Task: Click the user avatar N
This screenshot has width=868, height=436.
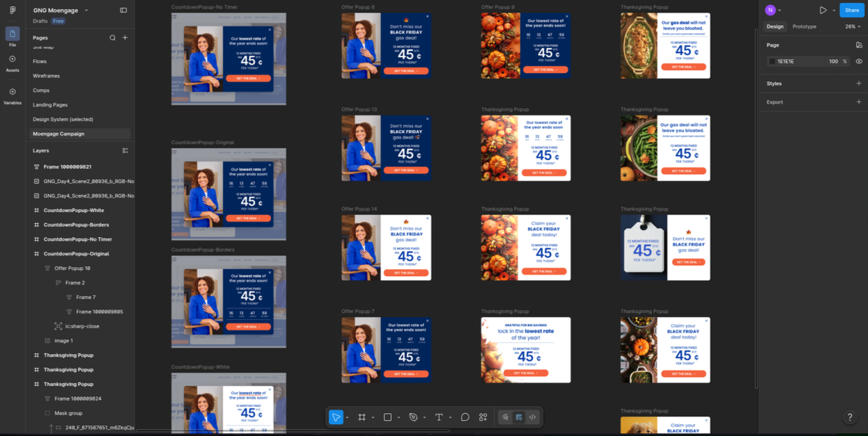Action: (x=770, y=10)
